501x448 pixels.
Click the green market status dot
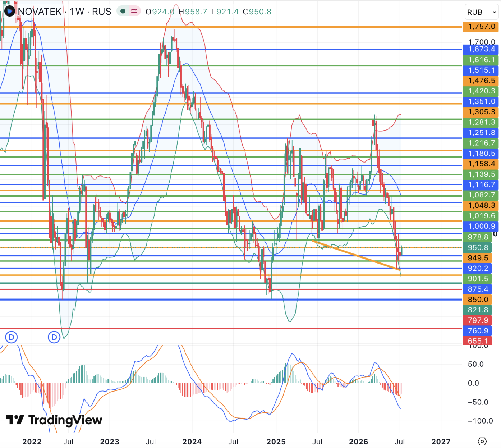pos(123,11)
